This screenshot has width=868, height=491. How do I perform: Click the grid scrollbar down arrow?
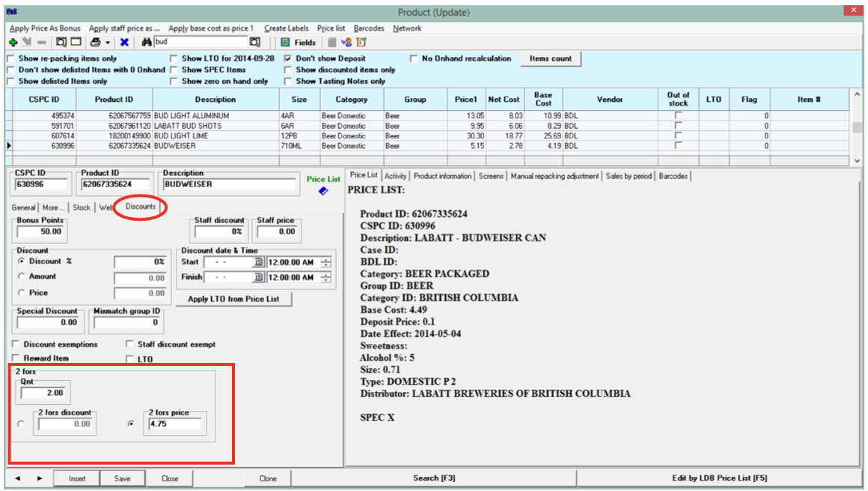[856, 160]
